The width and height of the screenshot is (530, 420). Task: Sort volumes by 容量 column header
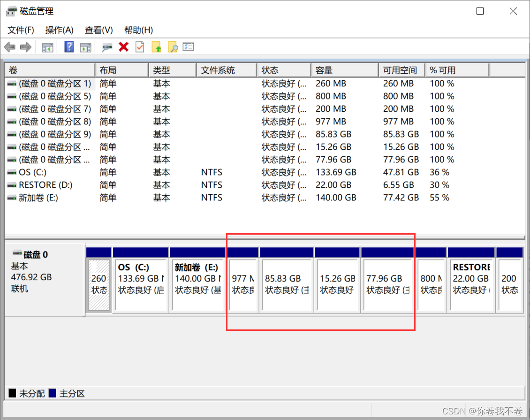(x=344, y=70)
